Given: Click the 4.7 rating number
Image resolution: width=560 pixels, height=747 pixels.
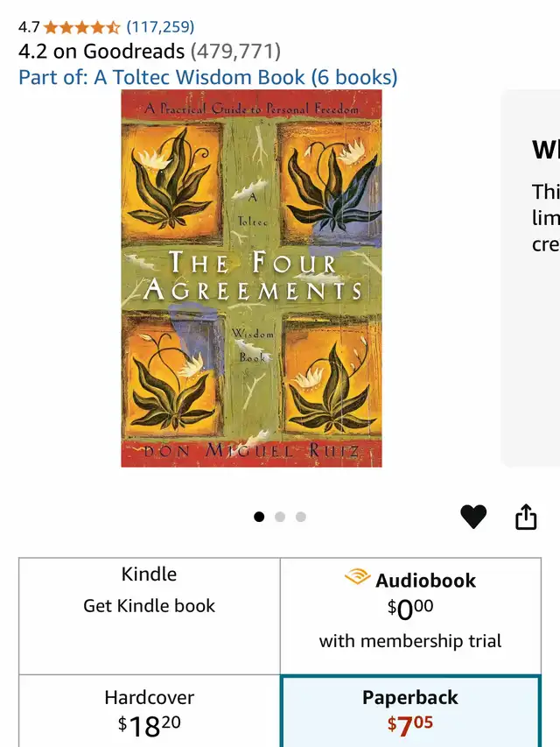Looking at the screenshot, I should pyautogui.click(x=29, y=28).
